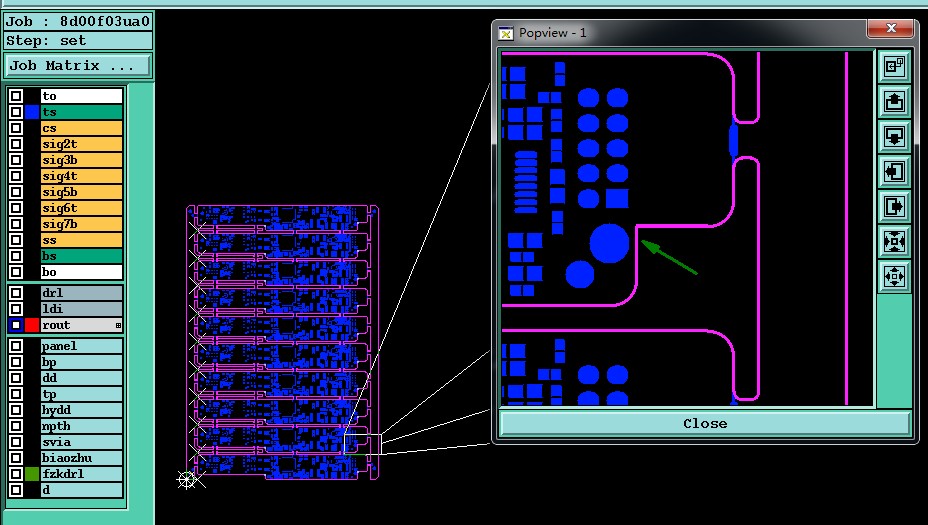Select the 'd' layer name
Viewport: 928px width, 525px height.
82,490
